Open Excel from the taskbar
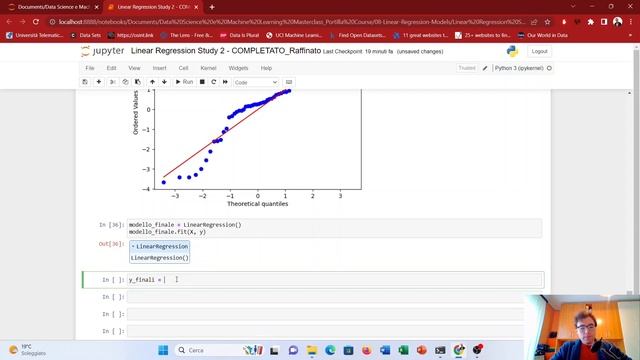 tap(403, 350)
